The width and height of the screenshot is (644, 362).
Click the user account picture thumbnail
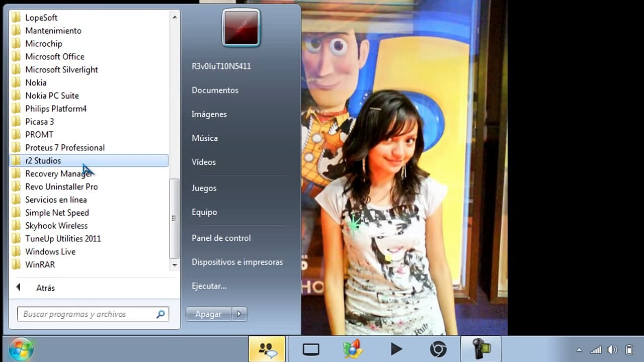(x=241, y=28)
